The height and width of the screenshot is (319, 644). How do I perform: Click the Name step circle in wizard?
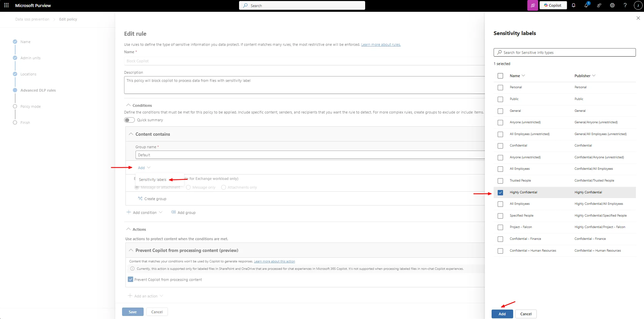[x=15, y=42]
